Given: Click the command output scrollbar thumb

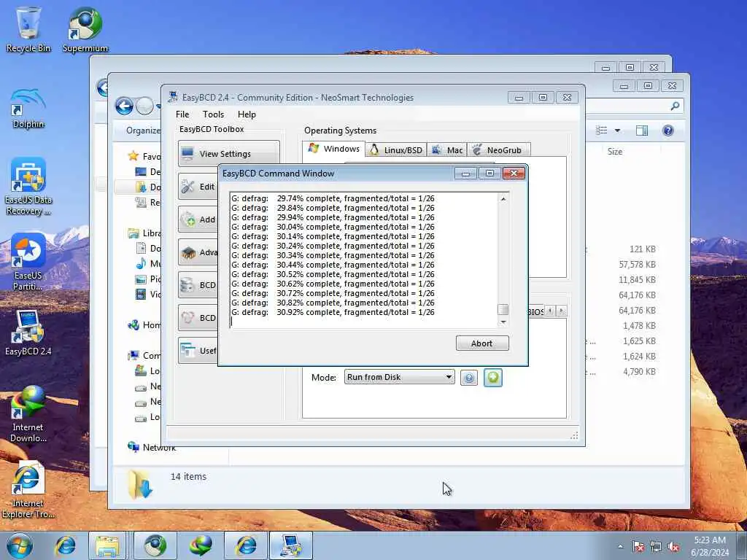Looking at the screenshot, I should (x=503, y=309).
